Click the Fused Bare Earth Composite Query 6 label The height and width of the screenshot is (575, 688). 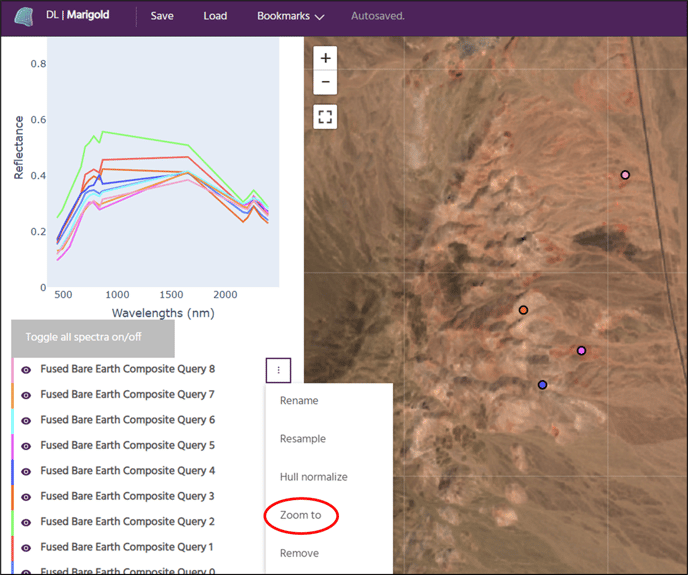[128, 420]
